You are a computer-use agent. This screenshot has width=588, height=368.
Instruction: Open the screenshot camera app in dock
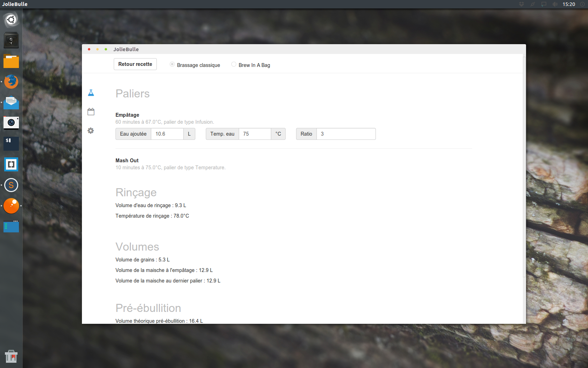[11, 123]
